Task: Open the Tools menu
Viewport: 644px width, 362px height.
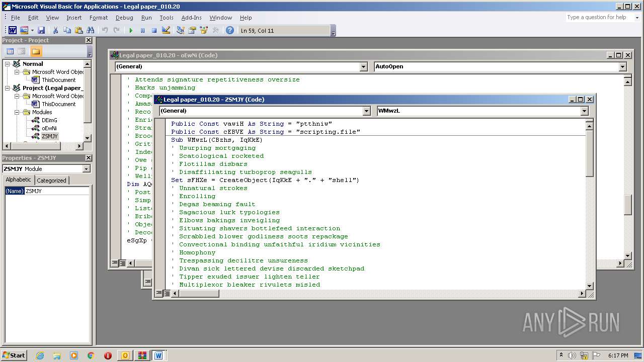Action: [x=167, y=18]
